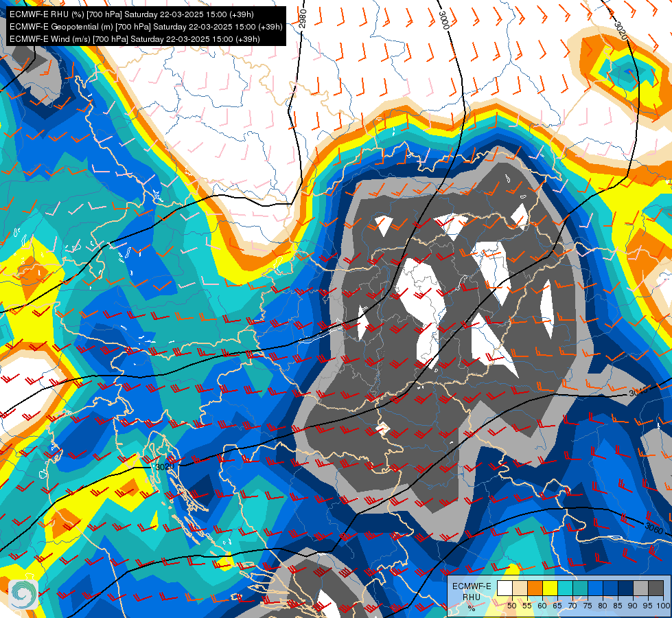This screenshot has height=618, width=672.
Task: Click the legend value 100
Action: tap(664, 606)
